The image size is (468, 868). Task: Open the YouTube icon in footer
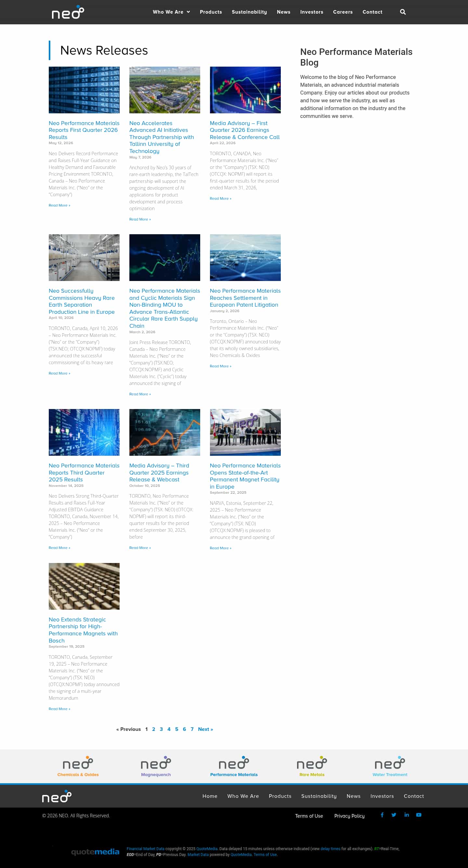pos(418,815)
